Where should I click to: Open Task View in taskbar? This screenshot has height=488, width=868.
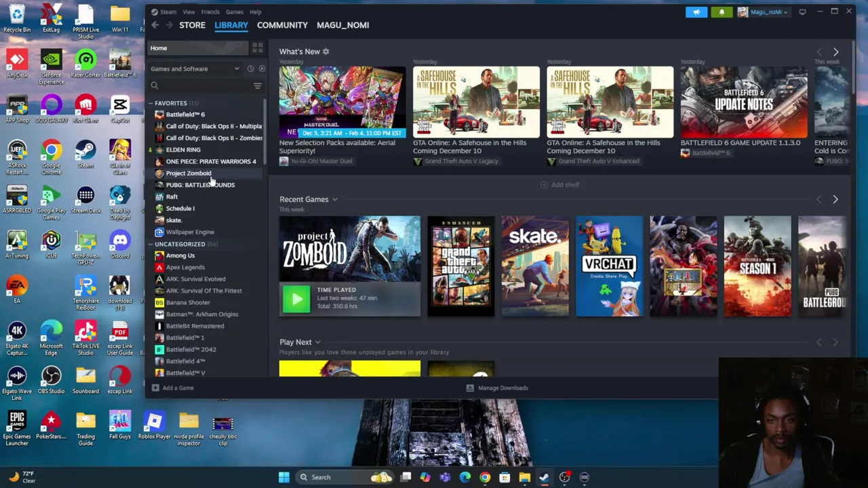[406, 477]
